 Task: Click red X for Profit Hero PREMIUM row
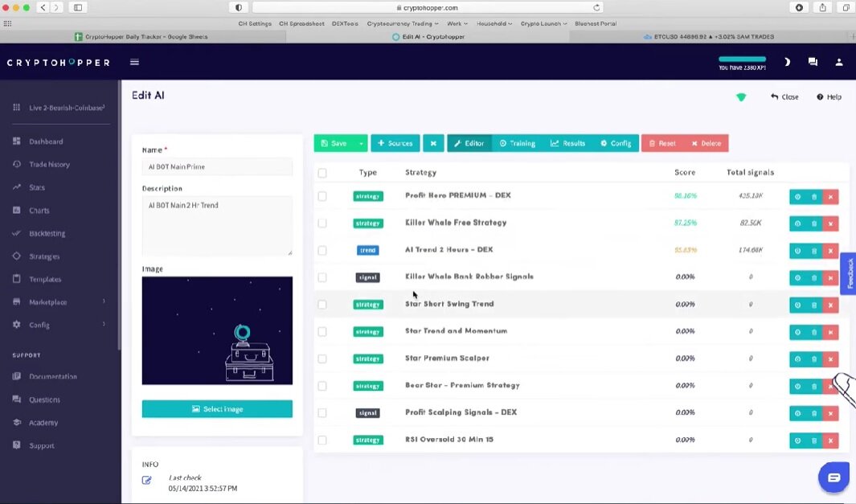[x=830, y=197]
